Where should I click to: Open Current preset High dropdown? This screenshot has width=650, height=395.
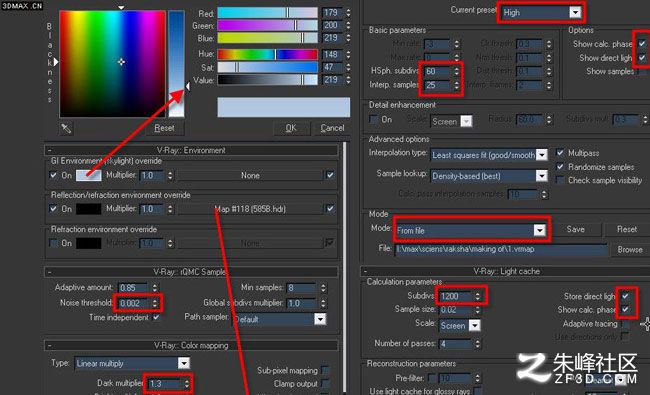pos(541,12)
